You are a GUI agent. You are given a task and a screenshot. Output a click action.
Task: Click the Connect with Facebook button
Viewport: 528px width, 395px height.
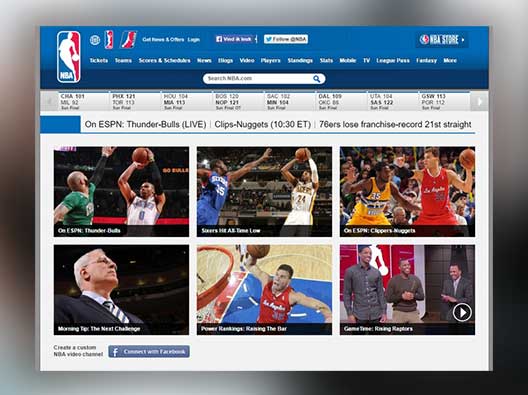tap(149, 352)
